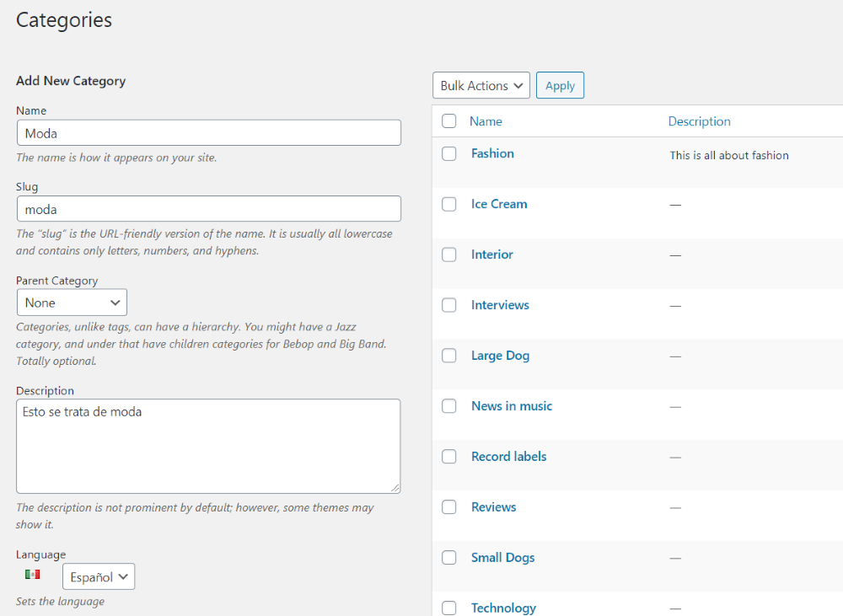Click into the Slug text field
The height and width of the screenshot is (616, 843).
pyautogui.click(x=208, y=209)
